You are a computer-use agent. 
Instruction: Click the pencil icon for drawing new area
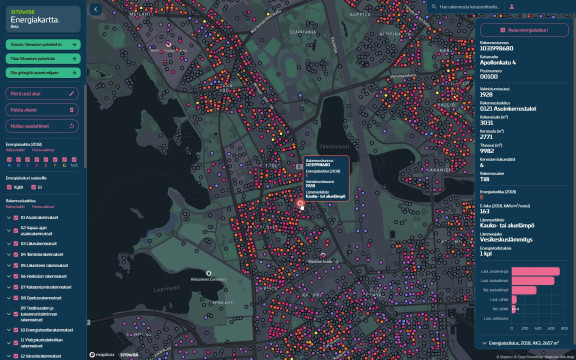pos(71,94)
